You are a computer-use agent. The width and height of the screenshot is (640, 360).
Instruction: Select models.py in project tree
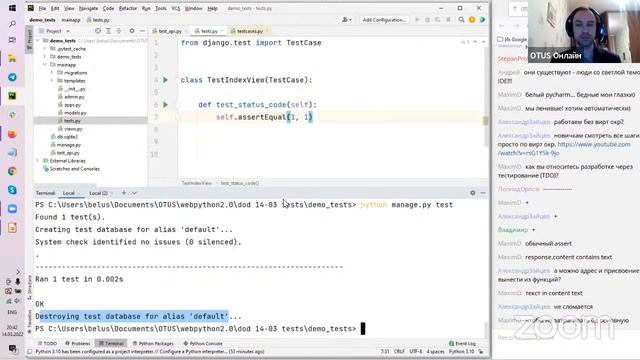(75, 113)
